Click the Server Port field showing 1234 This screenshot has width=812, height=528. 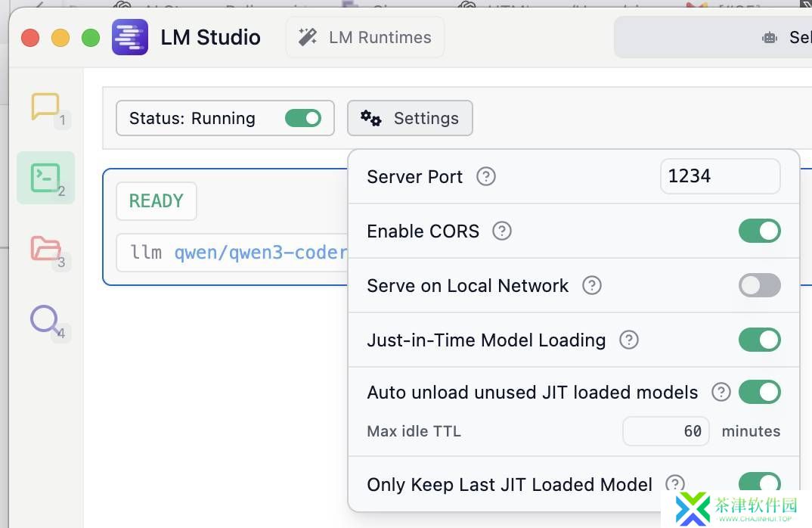pyautogui.click(x=721, y=176)
